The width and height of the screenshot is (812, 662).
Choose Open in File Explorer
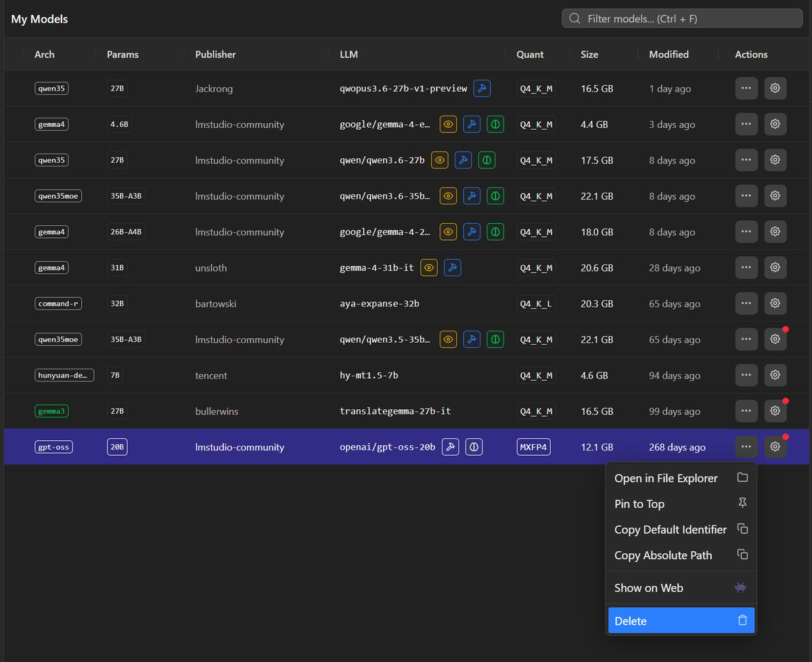(681, 478)
